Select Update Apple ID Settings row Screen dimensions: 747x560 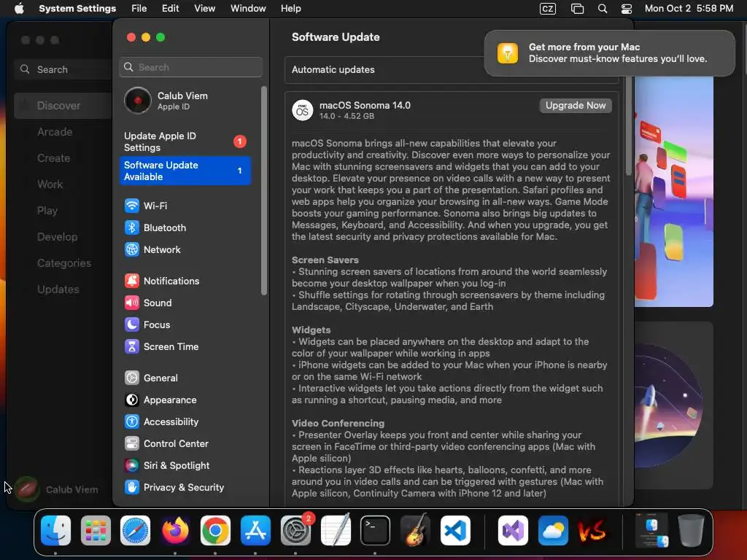185,141
